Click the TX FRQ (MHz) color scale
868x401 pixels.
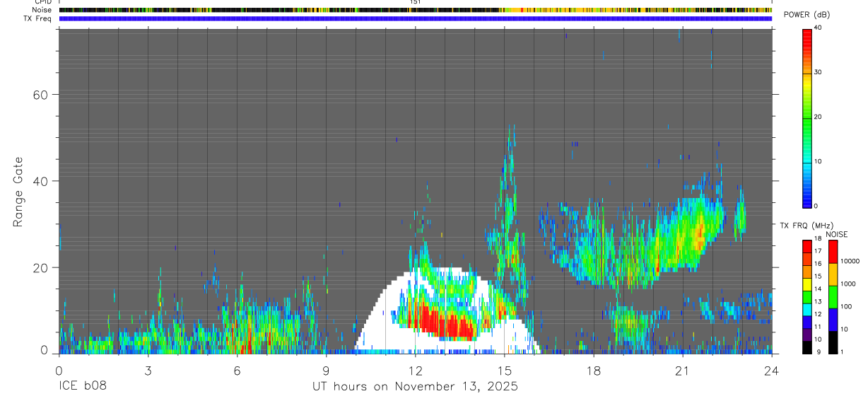[x=807, y=297]
